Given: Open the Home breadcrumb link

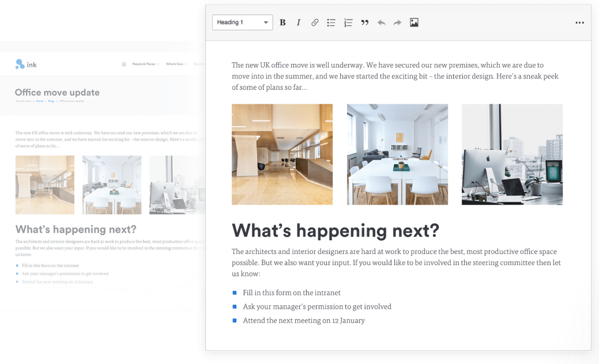Looking at the screenshot, I should (x=40, y=100).
